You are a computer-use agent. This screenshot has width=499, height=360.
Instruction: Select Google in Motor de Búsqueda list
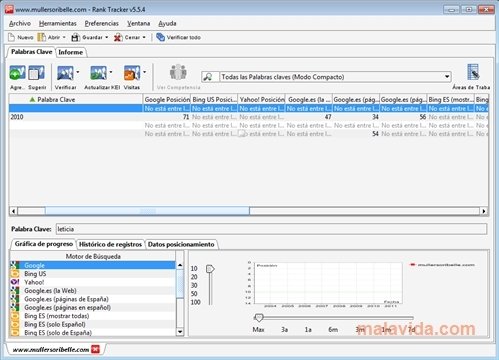click(x=93, y=265)
